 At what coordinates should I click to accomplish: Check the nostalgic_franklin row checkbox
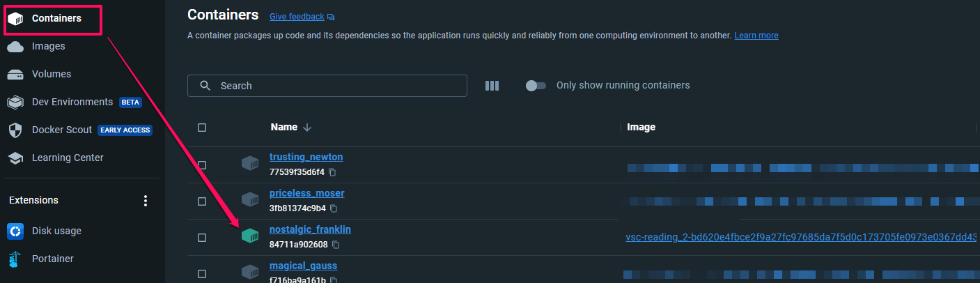202,238
